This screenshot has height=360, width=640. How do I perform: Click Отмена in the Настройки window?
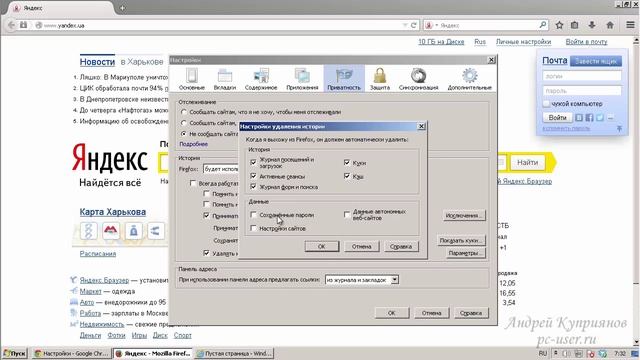pyautogui.click(x=431, y=313)
